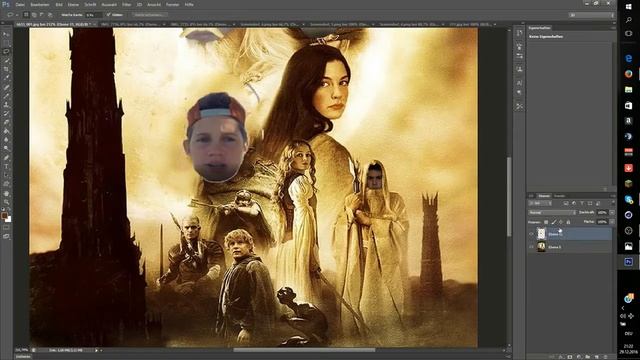The width and height of the screenshot is (640, 360).
Task: Click the Kante verbessern button
Action: 150,15
